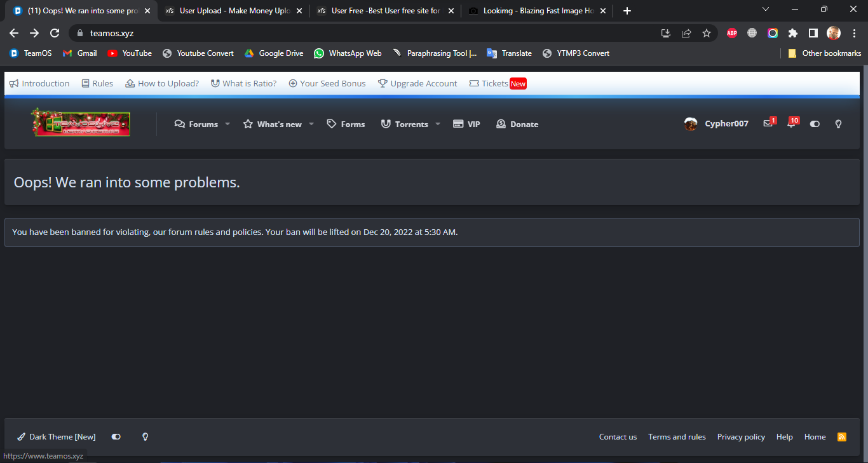The image size is (868, 463).
Task: Open the new tab plus button
Action: pyautogui.click(x=627, y=11)
